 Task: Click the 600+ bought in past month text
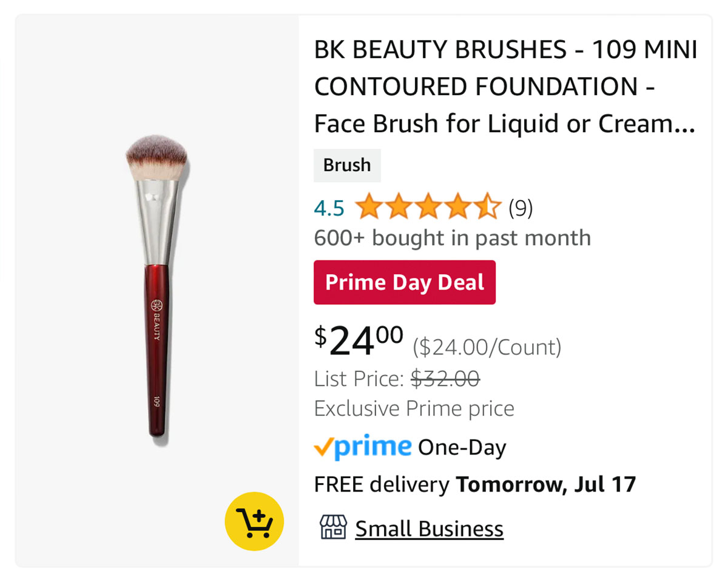[452, 238]
